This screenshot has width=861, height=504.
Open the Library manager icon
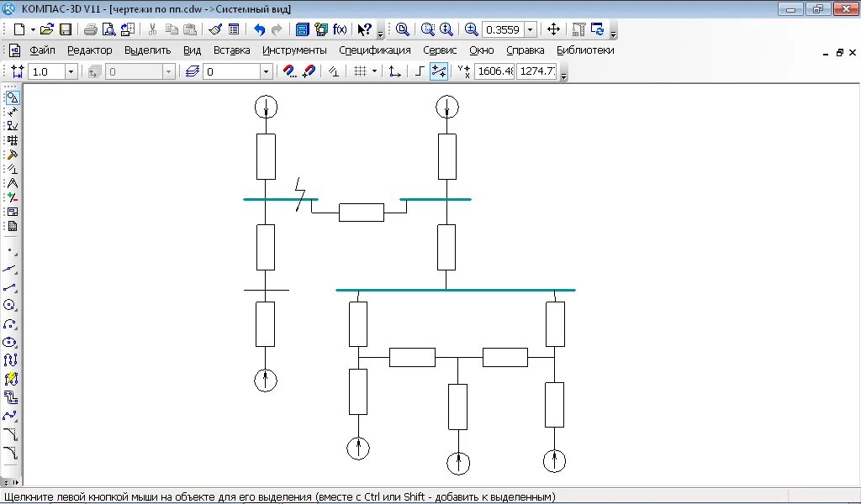[x=303, y=29]
